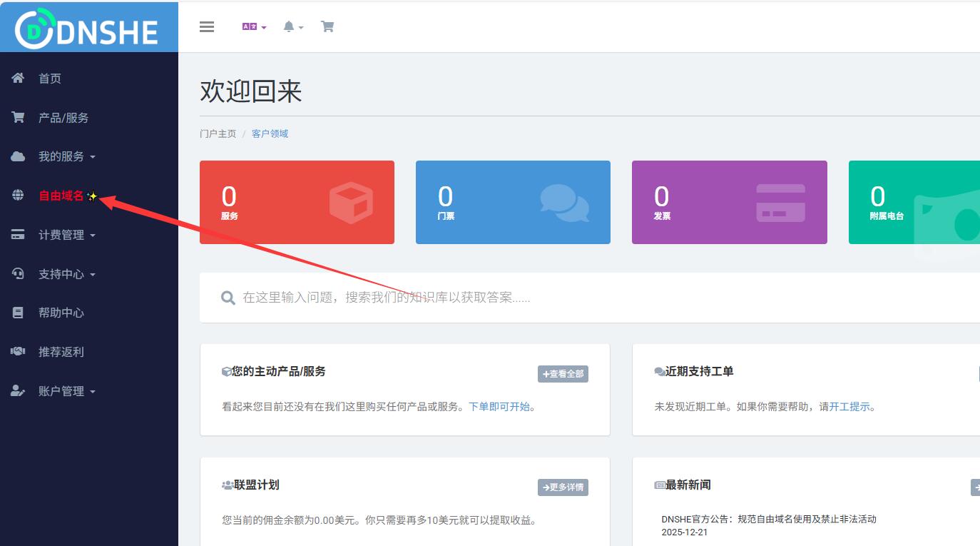Open the hamburger navigation icon
980x546 pixels.
coord(207,26)
